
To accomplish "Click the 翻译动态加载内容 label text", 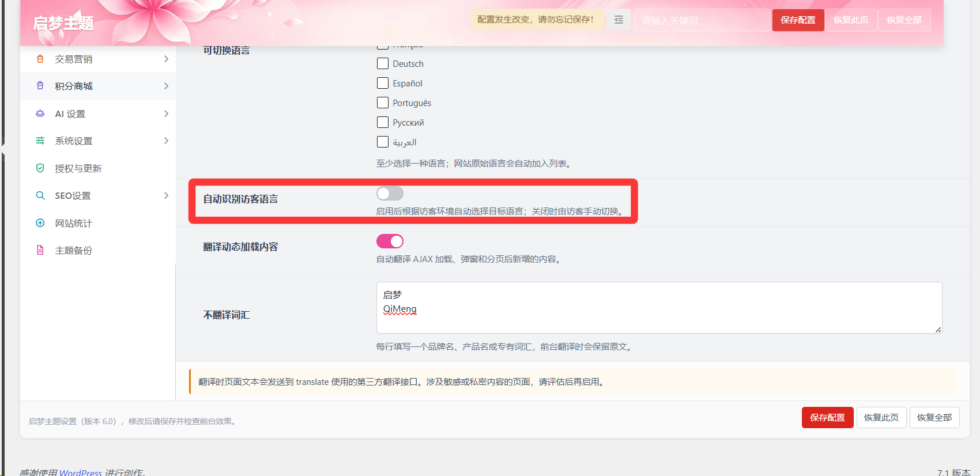I will tap(240, 247).
